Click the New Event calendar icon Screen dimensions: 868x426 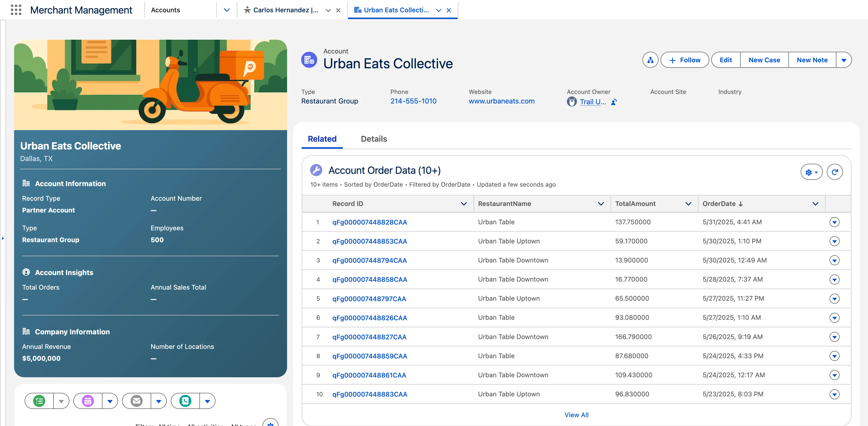88,401
